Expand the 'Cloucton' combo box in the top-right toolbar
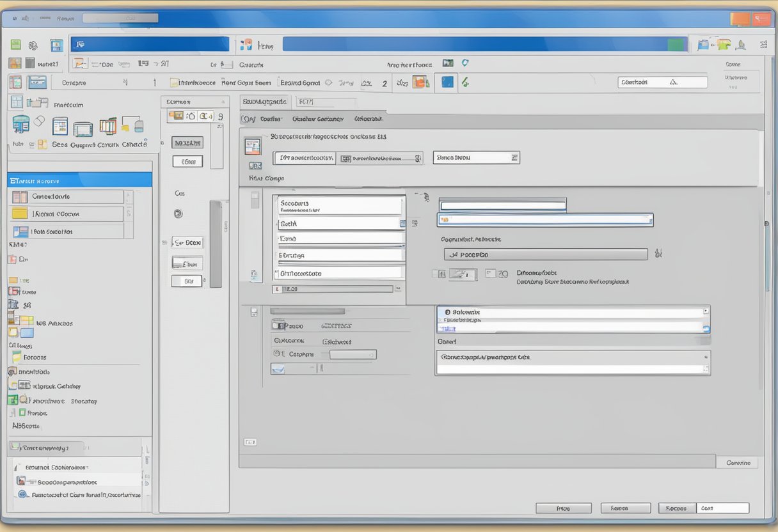Screen dimensions: 778x532 (662, 82)
